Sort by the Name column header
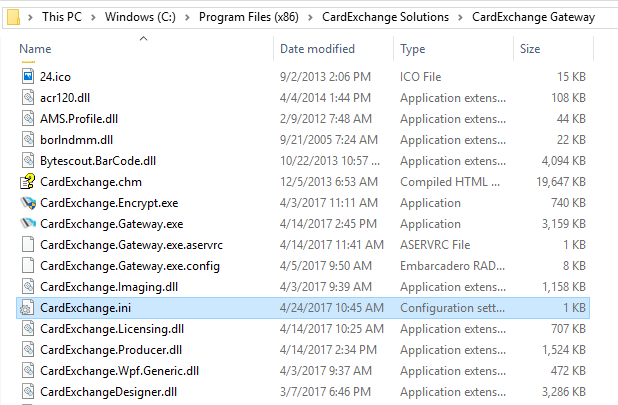The width and height of the screenshot is (618, 405). pyautogui.click(x=35, y=49)
